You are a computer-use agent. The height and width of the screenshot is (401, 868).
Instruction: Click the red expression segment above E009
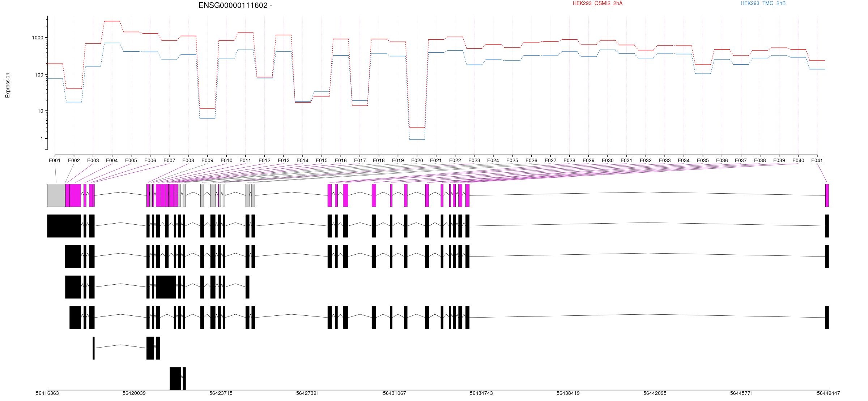coord(207,109)
